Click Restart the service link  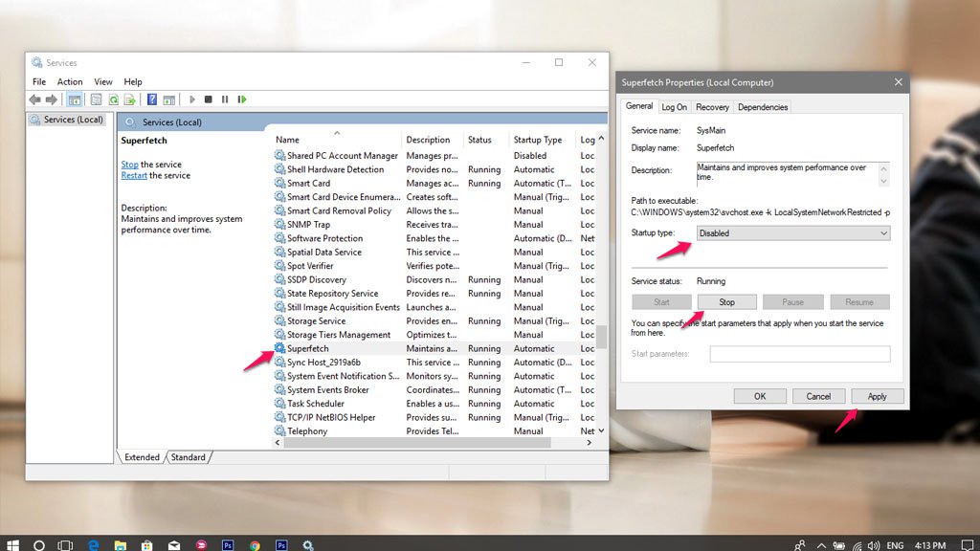pos(134,176)
